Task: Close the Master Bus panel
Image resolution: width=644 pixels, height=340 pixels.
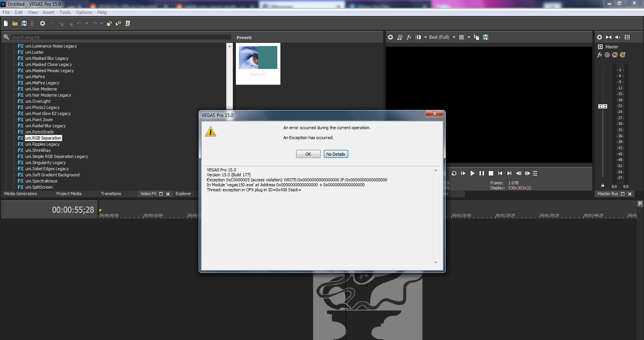Action: 630,194
